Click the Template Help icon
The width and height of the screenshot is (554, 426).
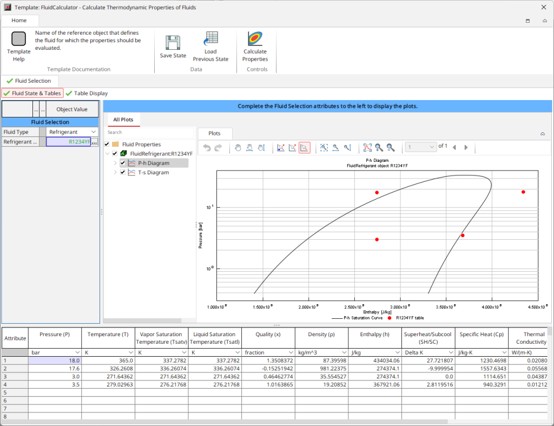(19, 39)
